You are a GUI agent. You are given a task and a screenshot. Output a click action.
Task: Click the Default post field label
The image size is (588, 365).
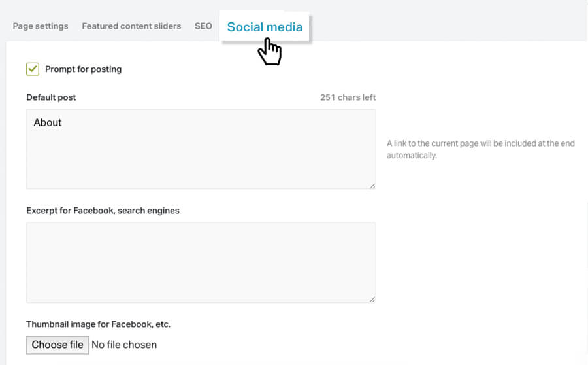coord(51,97)
